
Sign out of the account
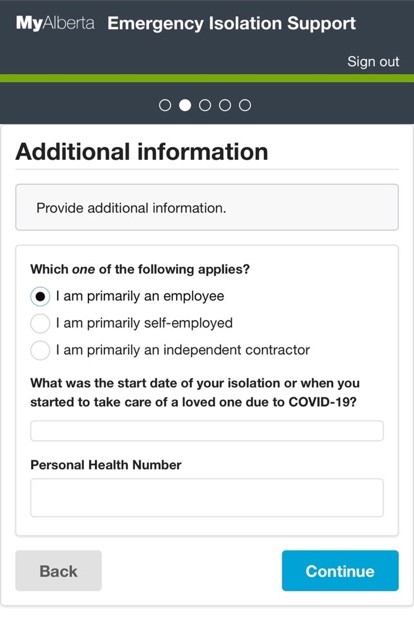pos(373,62)
